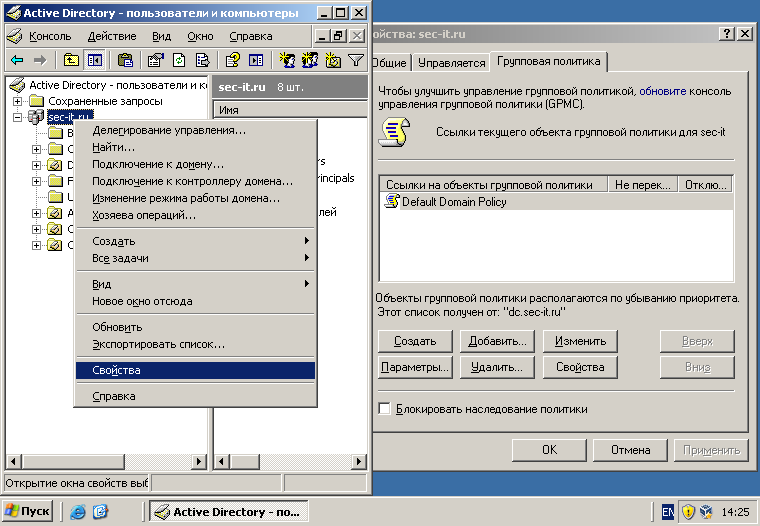Image resolution: width=760 pixels, height=526 pixels.
Task: Click the root Active Directory tree node icon
Action: click(17, 85)
